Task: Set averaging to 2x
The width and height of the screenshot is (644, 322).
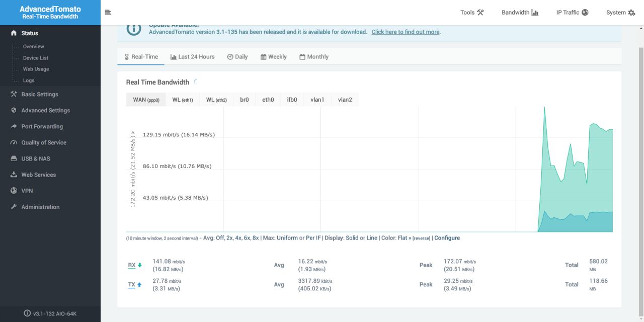Action: coord(230,238)
